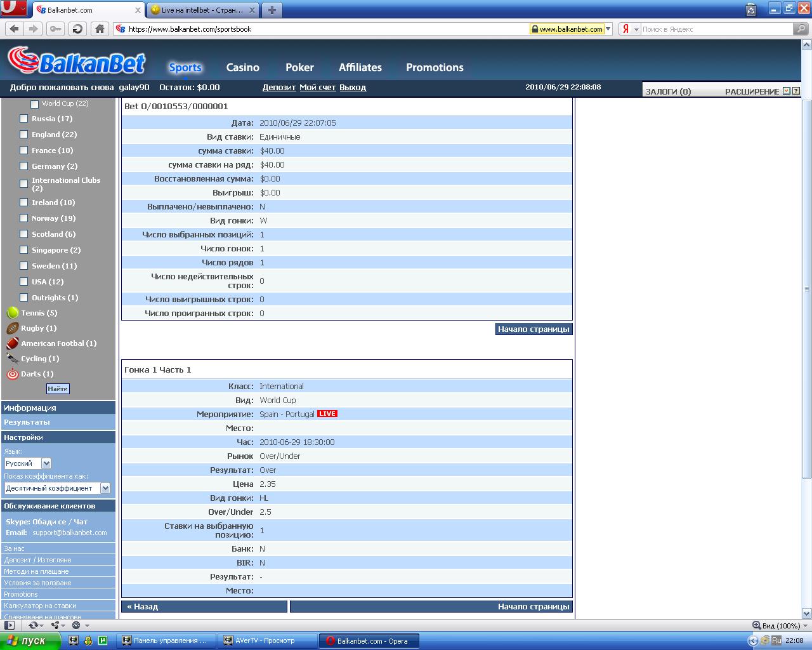This screenshot has height=650, width=812.
Task: Open the Opera Turbo dropdown arrow in status bar
Action: [86, 626]
